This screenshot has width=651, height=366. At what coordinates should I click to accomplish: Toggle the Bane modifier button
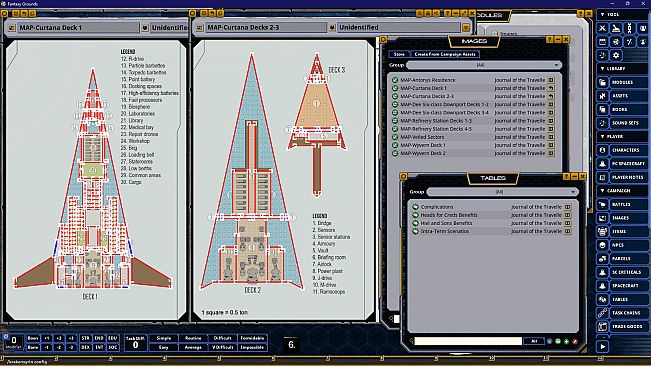[x=33, y=347]
